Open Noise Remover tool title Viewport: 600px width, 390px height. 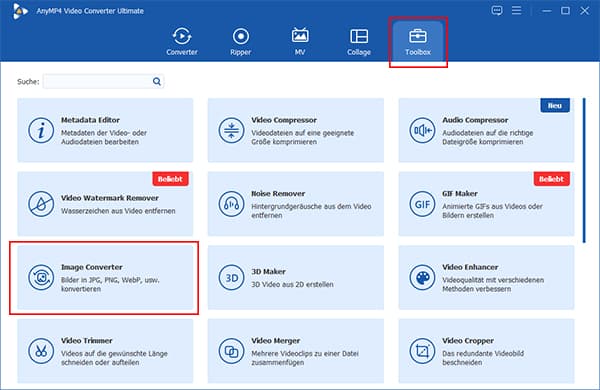pos(278,193)
